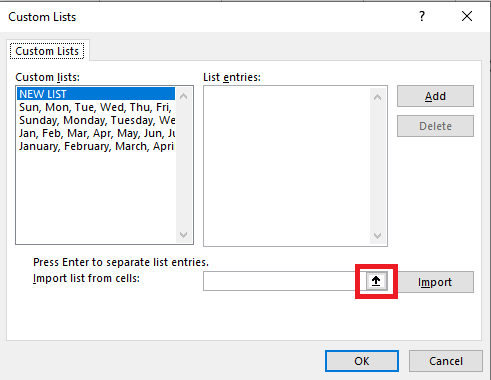Select the Sun, Mon, Tue list entry

pos(96,107)
